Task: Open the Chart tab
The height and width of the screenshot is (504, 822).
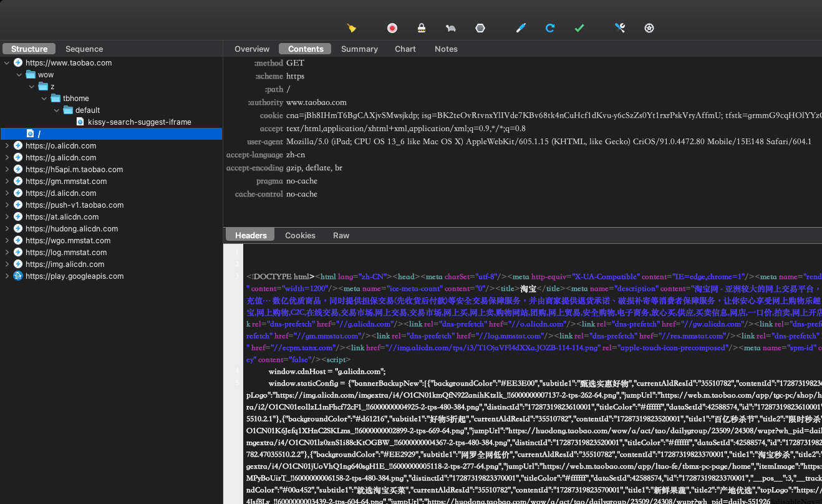Action: [405, 49]
